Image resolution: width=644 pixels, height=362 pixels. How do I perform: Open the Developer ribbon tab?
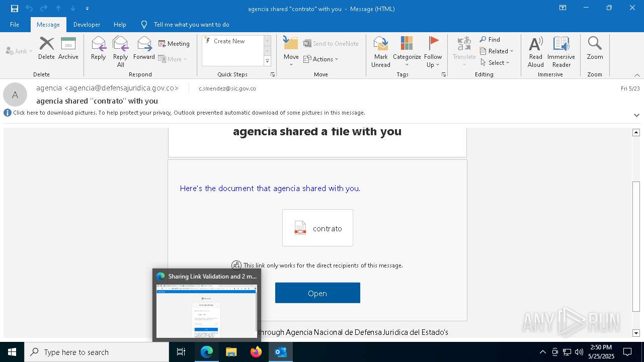(87, 24)
